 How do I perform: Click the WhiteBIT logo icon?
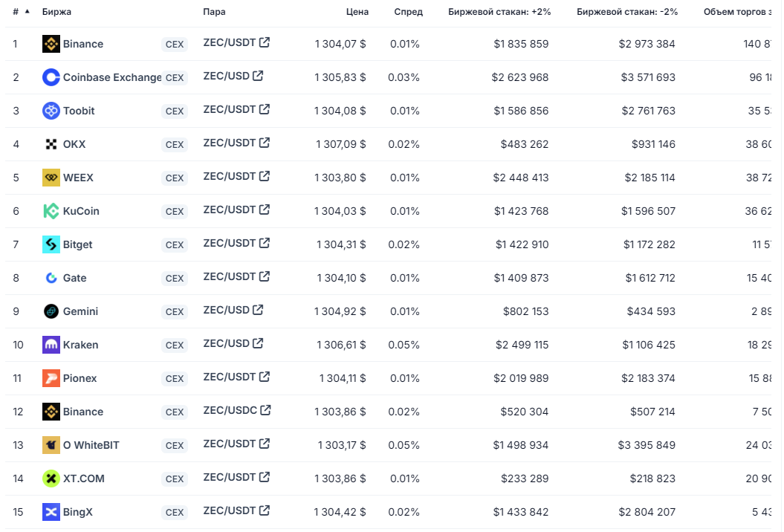click(51, 445)
